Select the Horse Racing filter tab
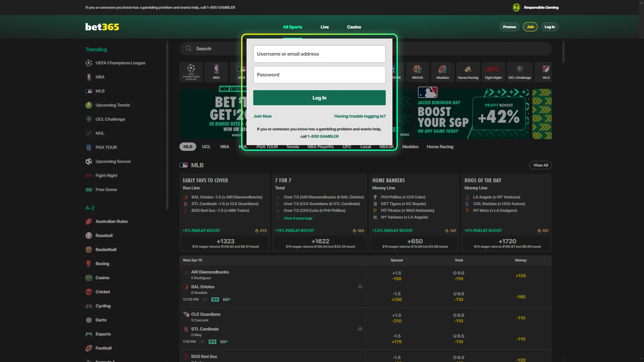Viewport: 644px width, 362px height. pos(440,147)
